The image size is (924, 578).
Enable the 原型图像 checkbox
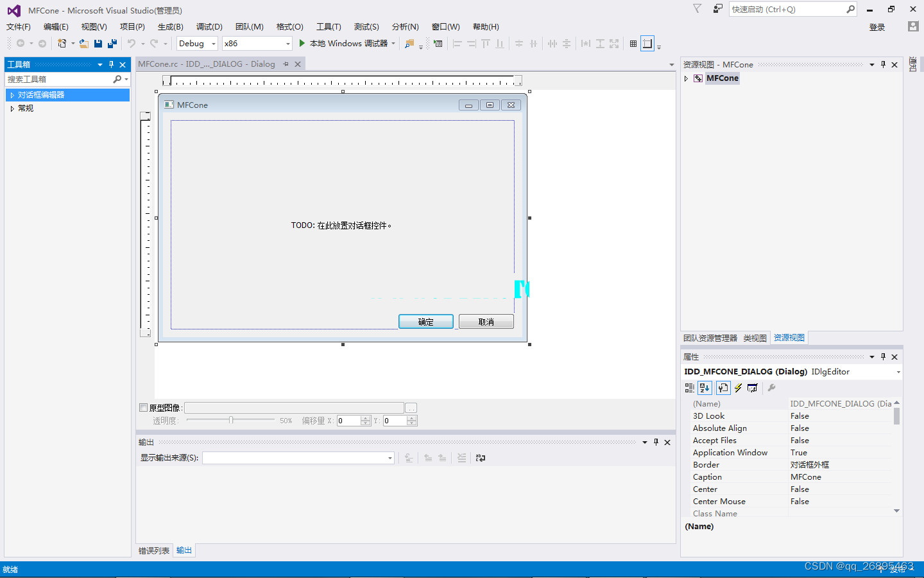pyautogui.click(x=144, y=407)
